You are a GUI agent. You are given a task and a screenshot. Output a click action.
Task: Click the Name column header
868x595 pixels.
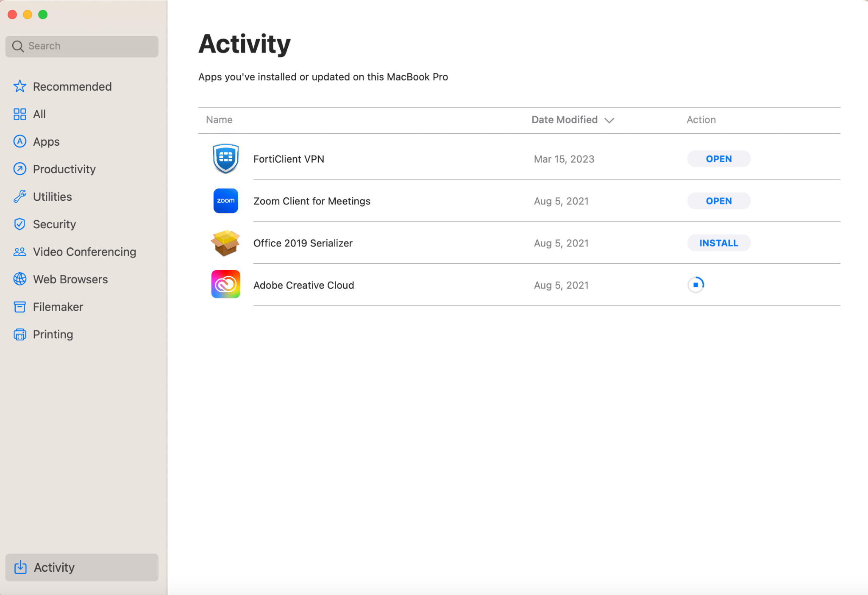pyautogui.click(x=219, y=120)
